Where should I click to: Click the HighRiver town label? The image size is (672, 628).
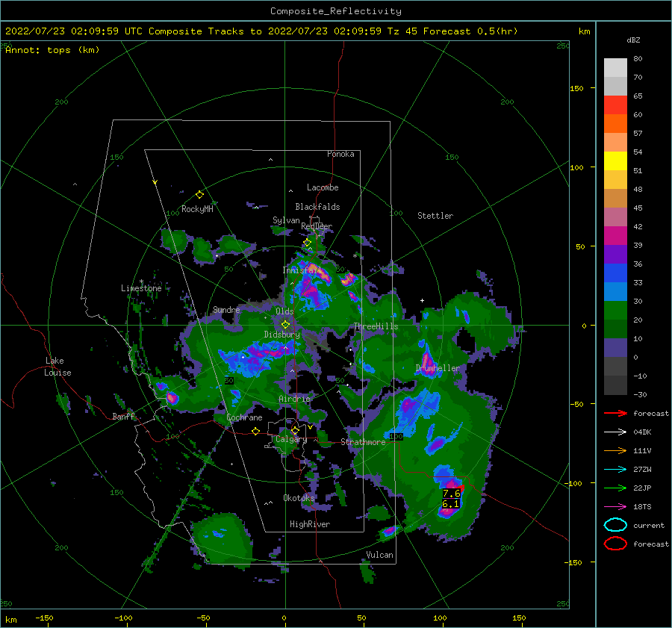pos(310,524)
